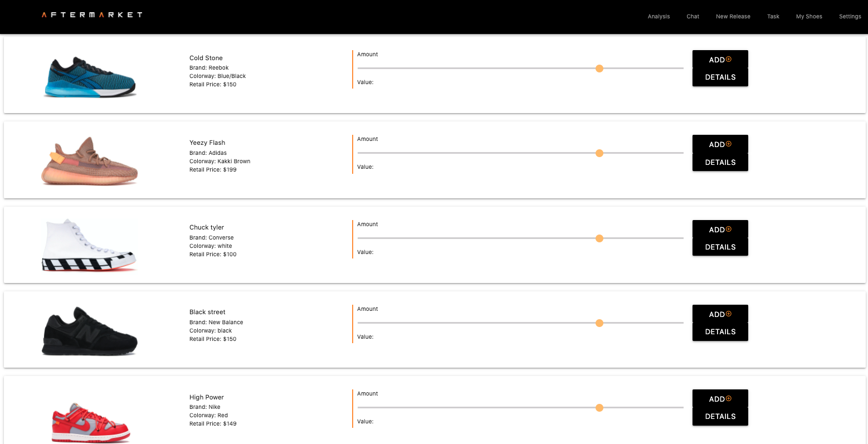The image size is (868, 444).
Task: Open the Analysis page
Action: click(659, 16)
